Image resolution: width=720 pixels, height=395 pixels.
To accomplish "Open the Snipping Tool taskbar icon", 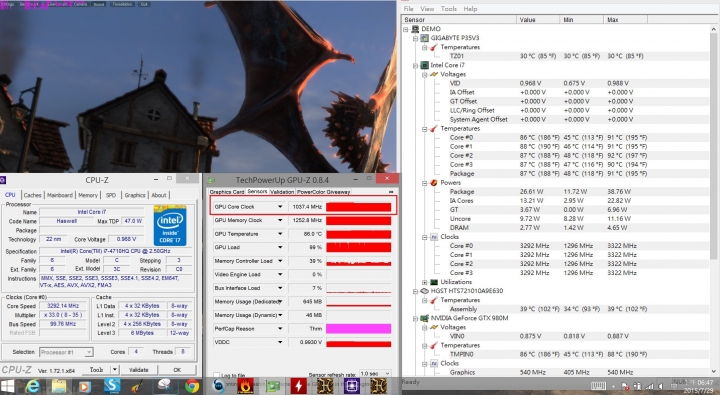I will click(165, 386).
